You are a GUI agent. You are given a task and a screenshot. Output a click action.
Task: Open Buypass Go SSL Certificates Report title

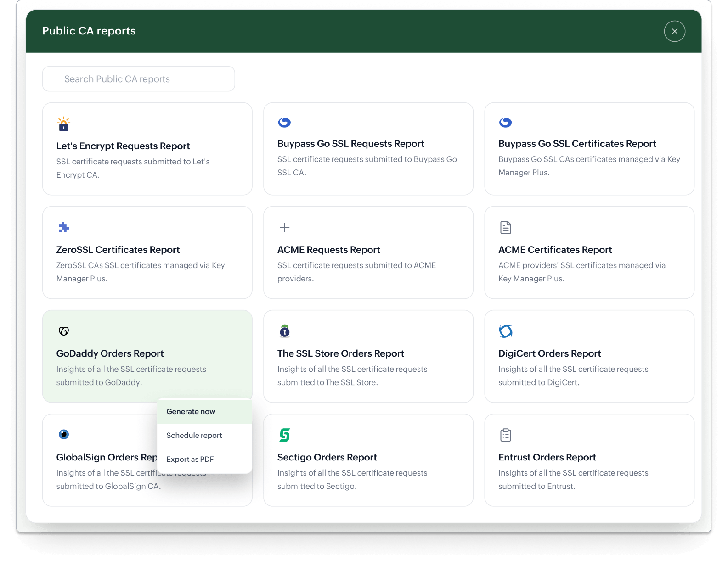[x=577, y=144]
